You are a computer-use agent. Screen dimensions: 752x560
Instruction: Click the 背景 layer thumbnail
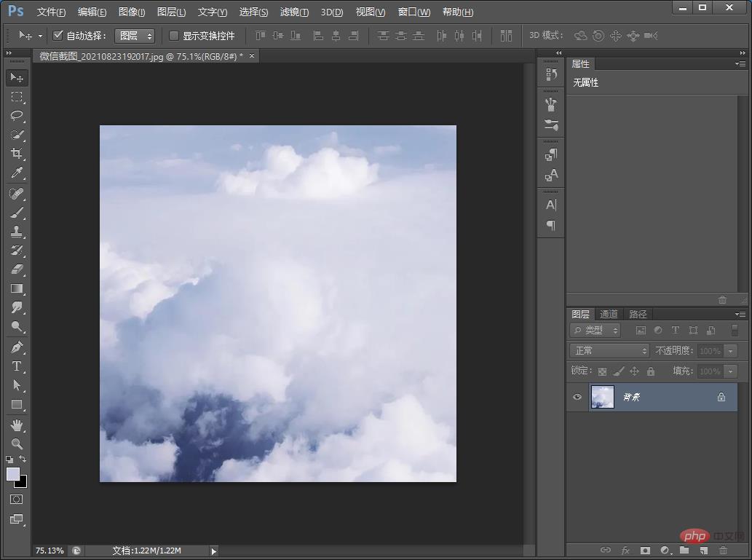pos(603,398)
